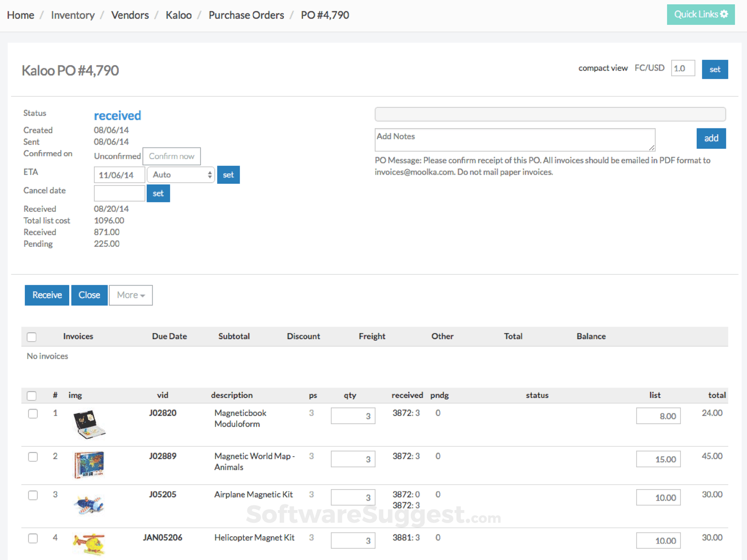Image resolution: width=747 pixels, height=560 pixels.
Task: Open Purchase Orders from the breadcrumb trail
Action: 246,15
